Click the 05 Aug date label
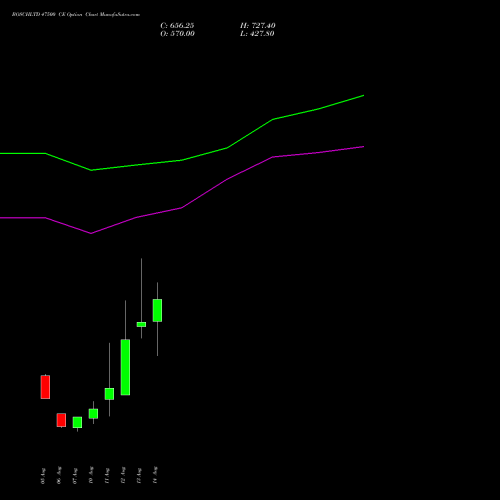Screen dimensions: 500x500 [x=43, y=476]
